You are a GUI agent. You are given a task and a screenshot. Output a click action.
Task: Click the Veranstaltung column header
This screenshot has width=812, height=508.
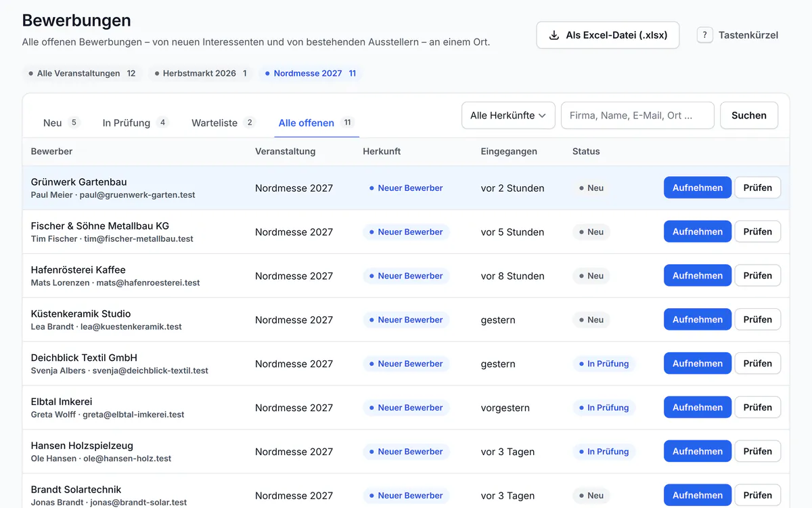(x=285, y=152)
